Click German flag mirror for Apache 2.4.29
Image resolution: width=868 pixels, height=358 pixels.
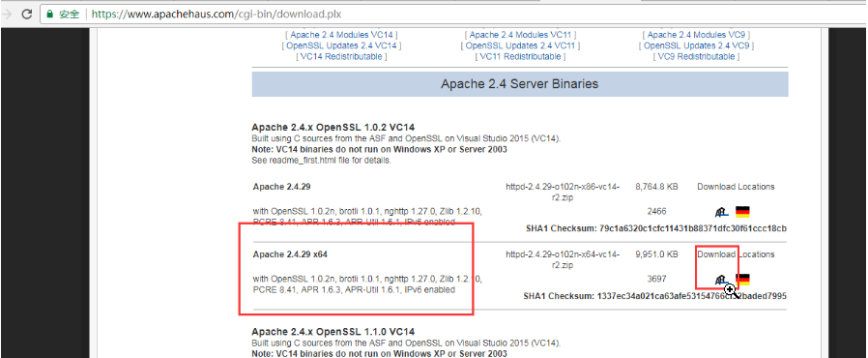pos(742,212)
